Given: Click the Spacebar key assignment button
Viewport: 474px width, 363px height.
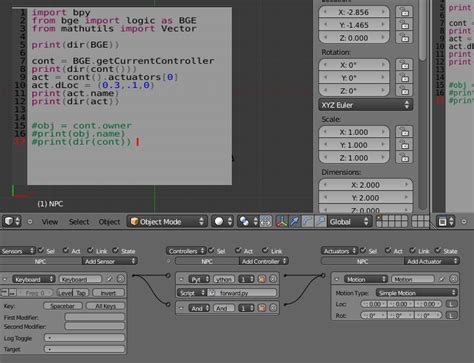Looking at the screenshot, I should (x=63, y=306).
